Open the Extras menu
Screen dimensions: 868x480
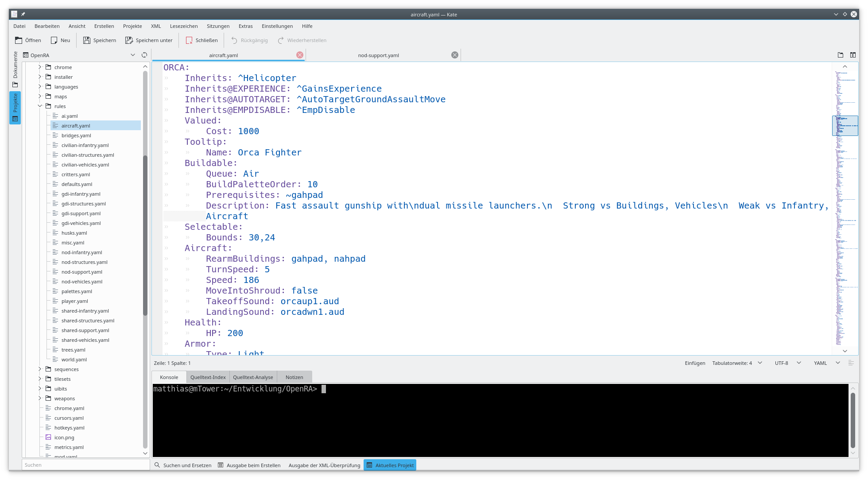pos(246,26)
